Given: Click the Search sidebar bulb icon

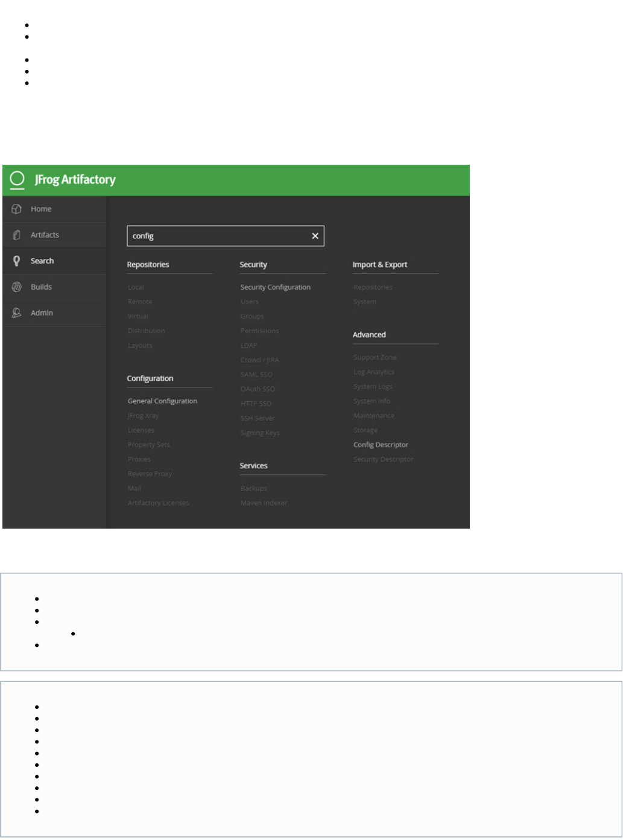Looking at the screenshot, I should (17, 261).
